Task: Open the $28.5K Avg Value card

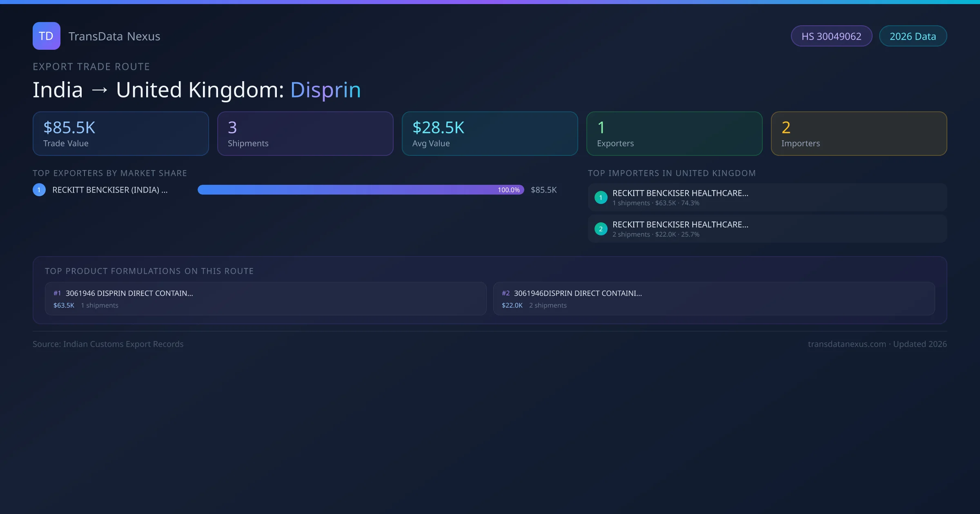Action: tap(490, 134)
